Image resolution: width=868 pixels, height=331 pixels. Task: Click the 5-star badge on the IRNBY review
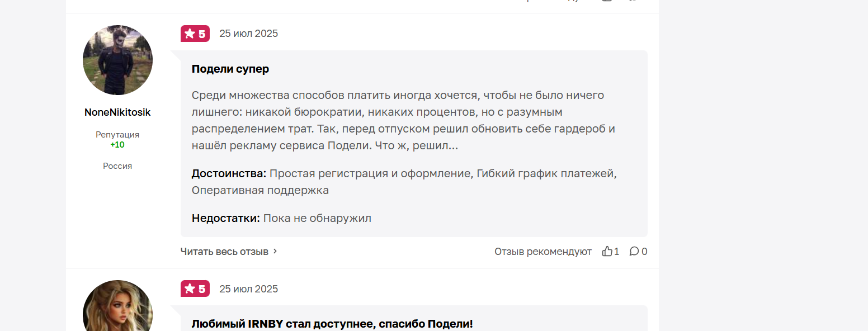pos(195,289)
